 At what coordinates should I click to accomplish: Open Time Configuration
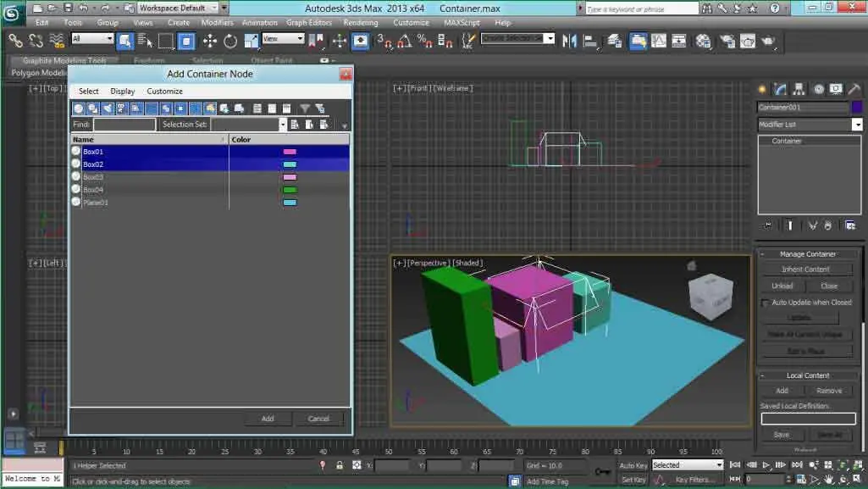(801, 479)
